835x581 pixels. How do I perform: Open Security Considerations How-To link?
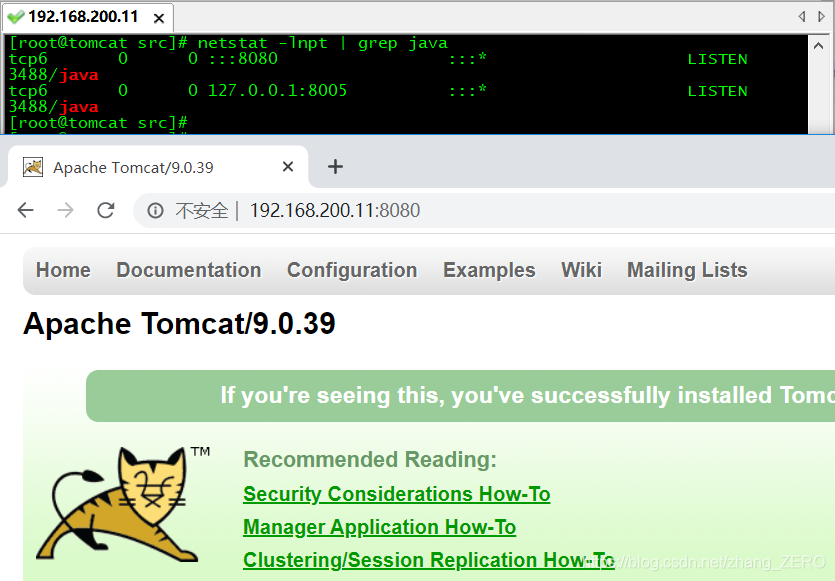tap(396, 494)
